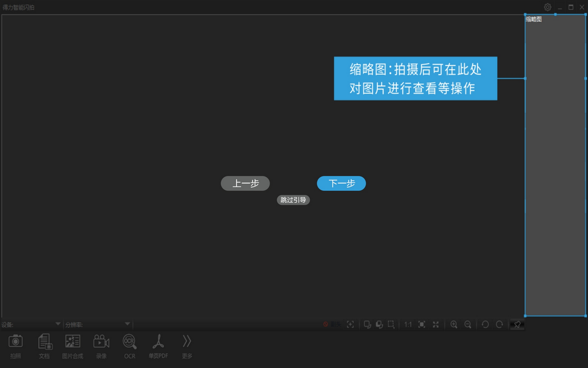Rotate the preview clockwise
The image size is (588, 368).
coord(500,324)
